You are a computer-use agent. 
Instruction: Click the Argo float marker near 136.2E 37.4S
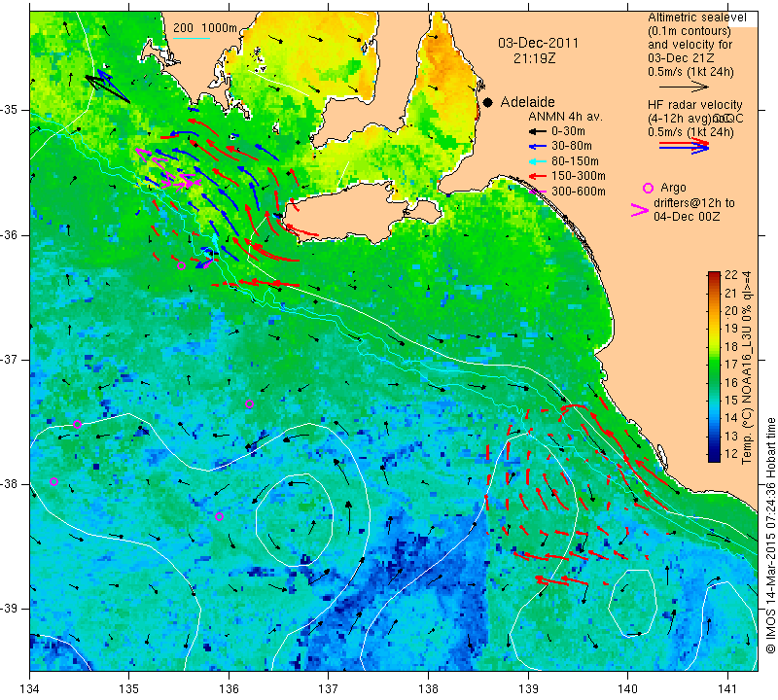(x=250, y=403)
